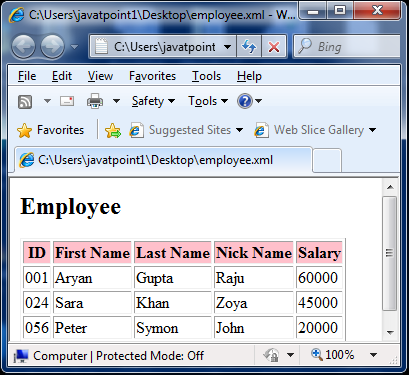This screenshot has width=411, height=383.
Task: Click the cell reading Gupta
Action: tap(173, 277)
